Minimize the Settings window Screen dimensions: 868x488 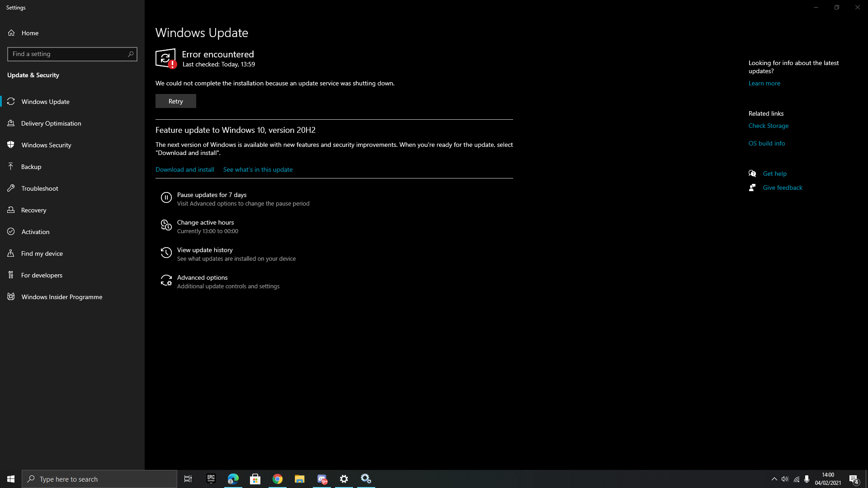[816, 7]
